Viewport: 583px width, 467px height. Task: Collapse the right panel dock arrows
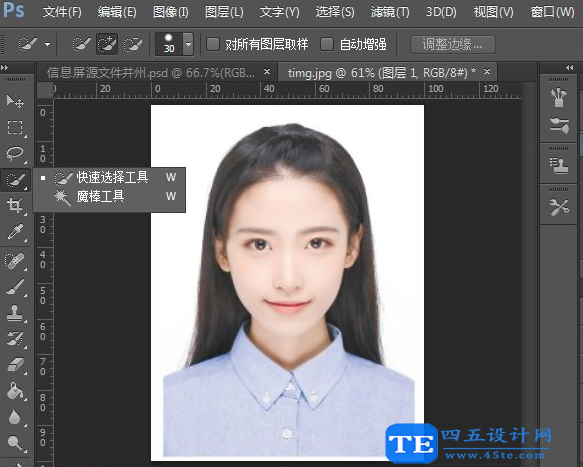[x=570, y=68]
